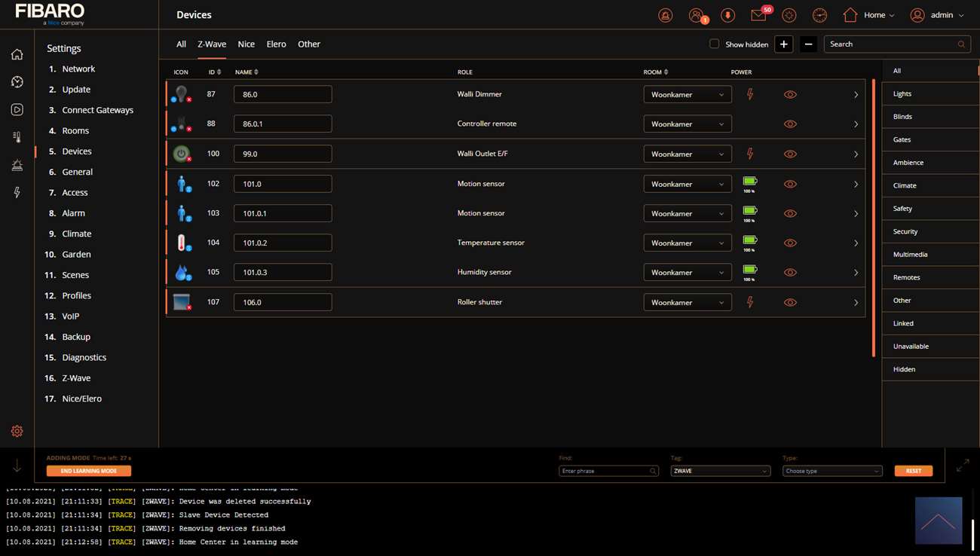Screen dimensions: 980x556
Task: Toggle visibility eye for Walli Dimmer
Action: pos(790,95)
